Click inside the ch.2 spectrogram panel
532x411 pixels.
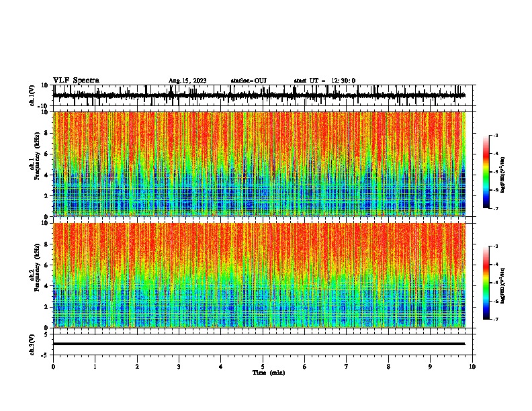259,275
